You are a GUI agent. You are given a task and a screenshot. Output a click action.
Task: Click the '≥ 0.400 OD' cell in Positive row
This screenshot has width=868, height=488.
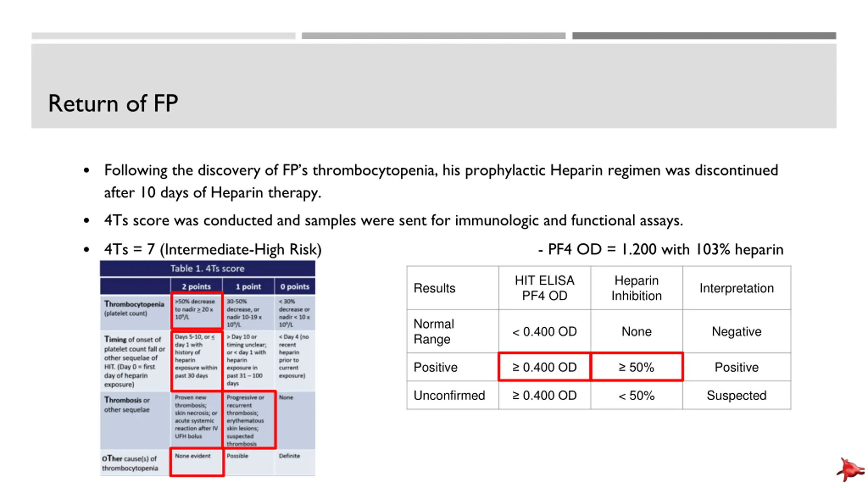pos(545,367)
